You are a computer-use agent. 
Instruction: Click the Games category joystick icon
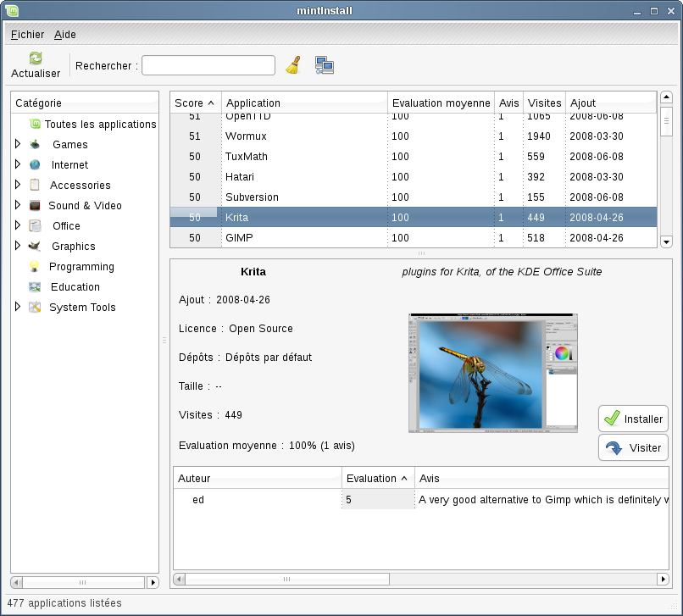click(35, 144)
